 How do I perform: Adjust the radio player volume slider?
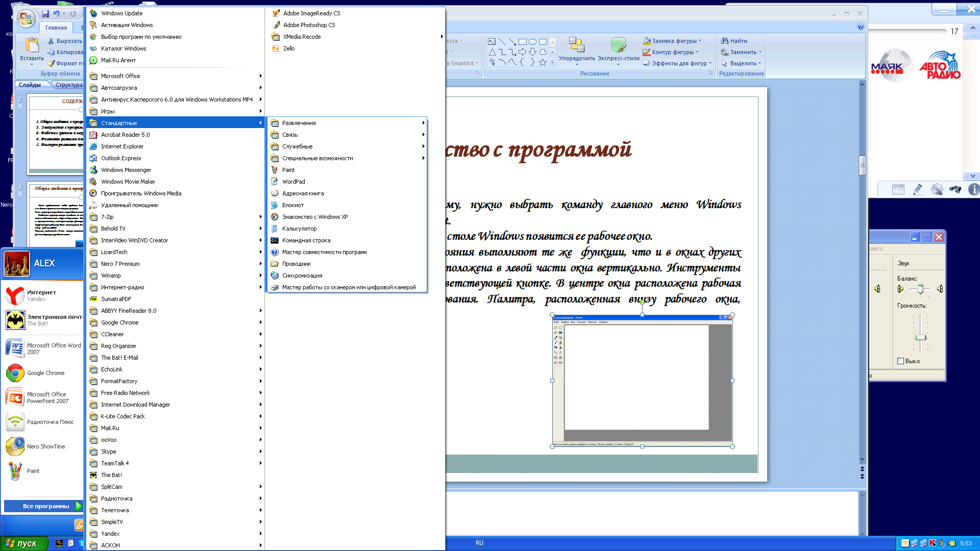(x=910, y=31)
